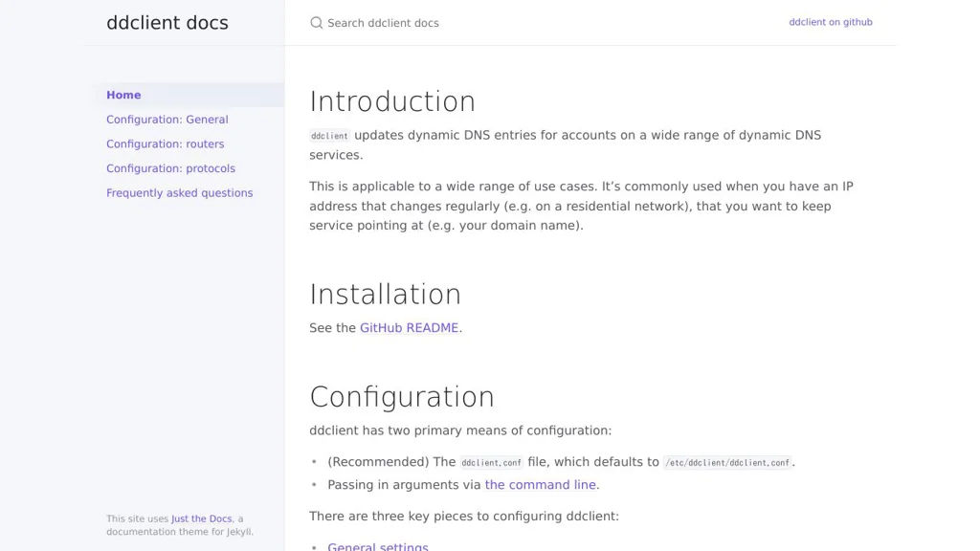Navigate to Configuration: protocols
The width and height of the screenshot is (980, 551).
tap(170, 168)
